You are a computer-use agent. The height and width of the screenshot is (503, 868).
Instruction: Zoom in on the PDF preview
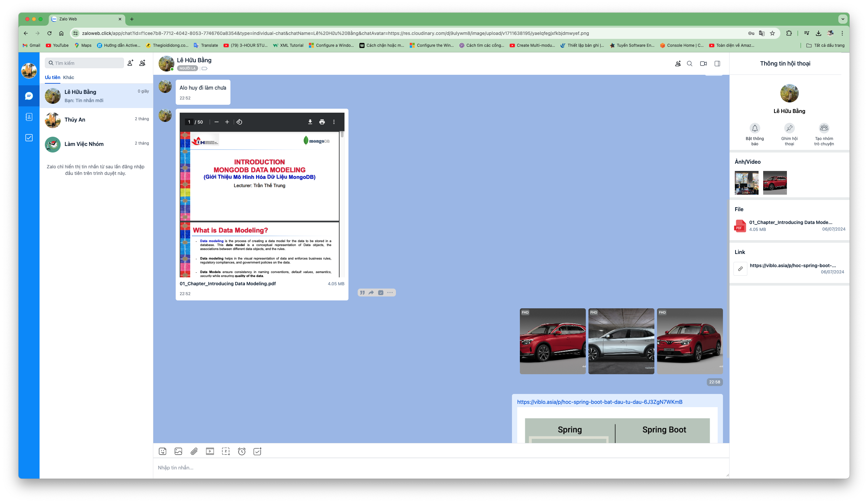point(227,122)
